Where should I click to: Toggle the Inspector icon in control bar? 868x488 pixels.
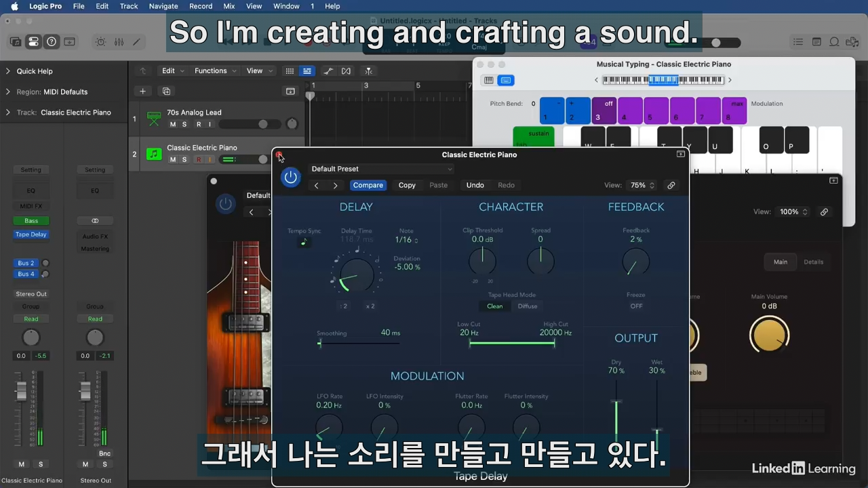33,42
